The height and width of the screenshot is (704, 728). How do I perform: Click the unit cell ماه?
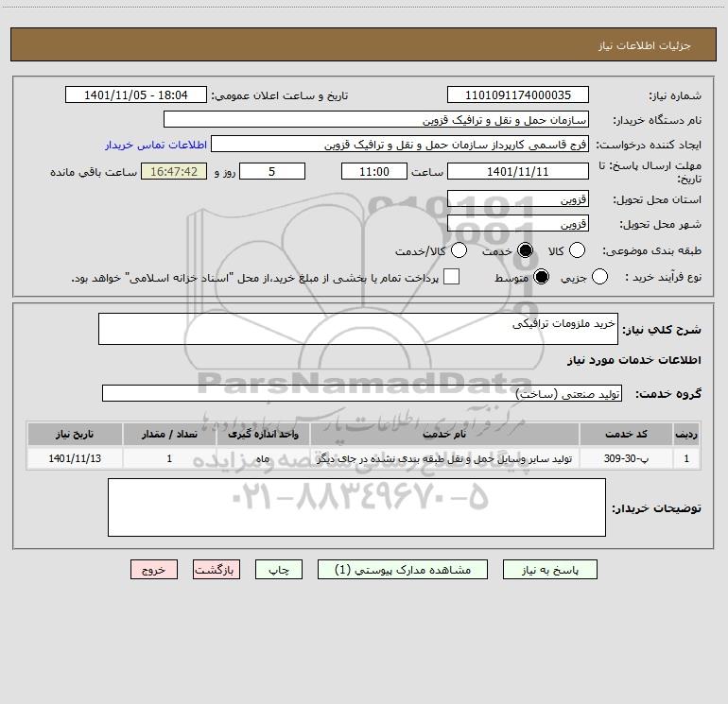[263, 458]
